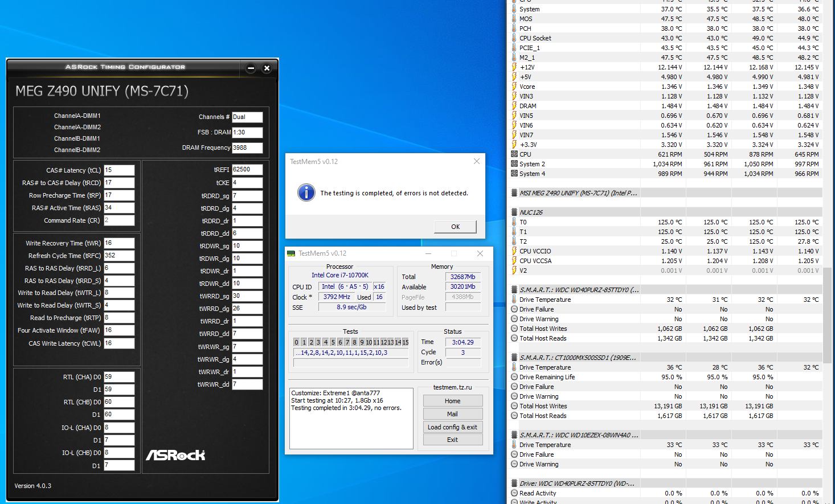Image resolution: width=835 pixels, height=504 pixels.
Task: Click the chip icon beside MSI MEG Z490 UNIFY header
Action: [514, 193]
